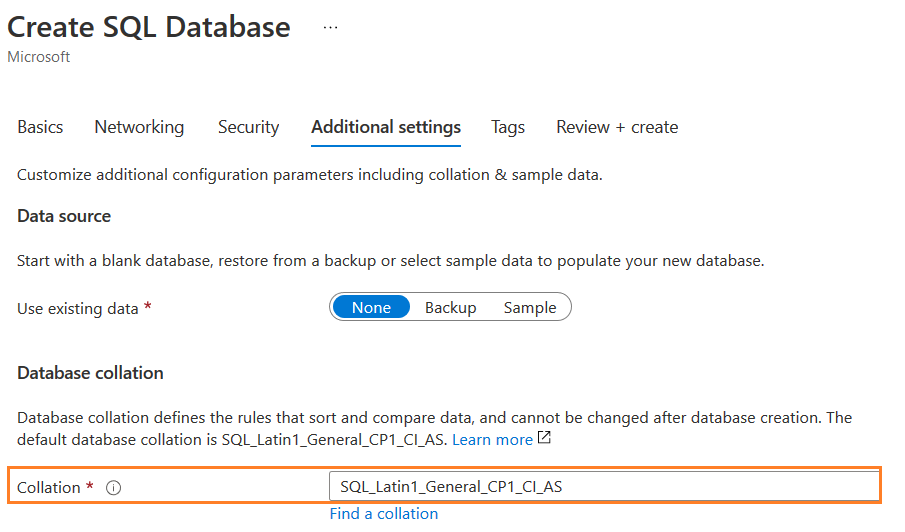Click the external link icon after Learn more

(544, 439)
